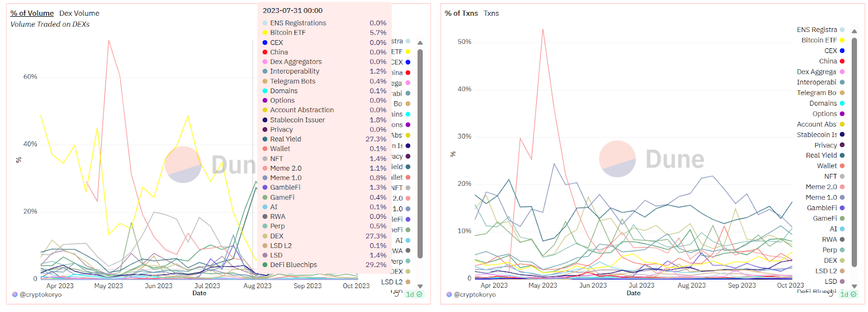
Task: Click the Account Abs legend dot in Txns chart
Action: [842, 124]
